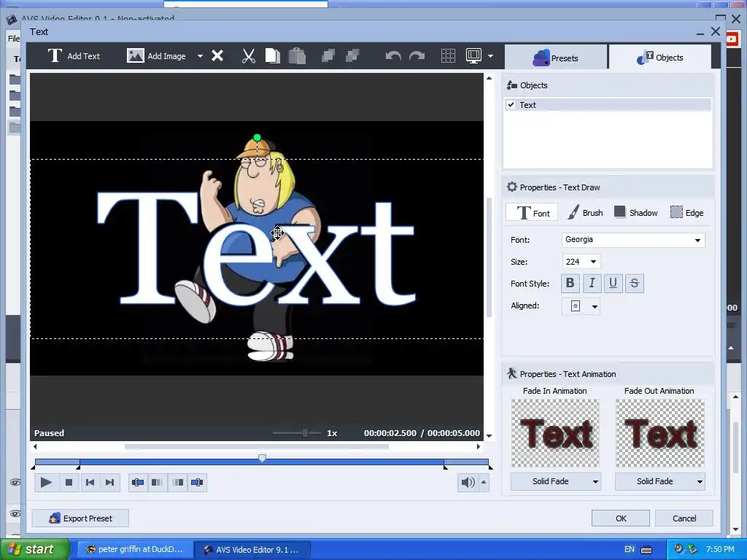Switch to the Presets tab
747x560 pixels.
[x=555, y=58]
